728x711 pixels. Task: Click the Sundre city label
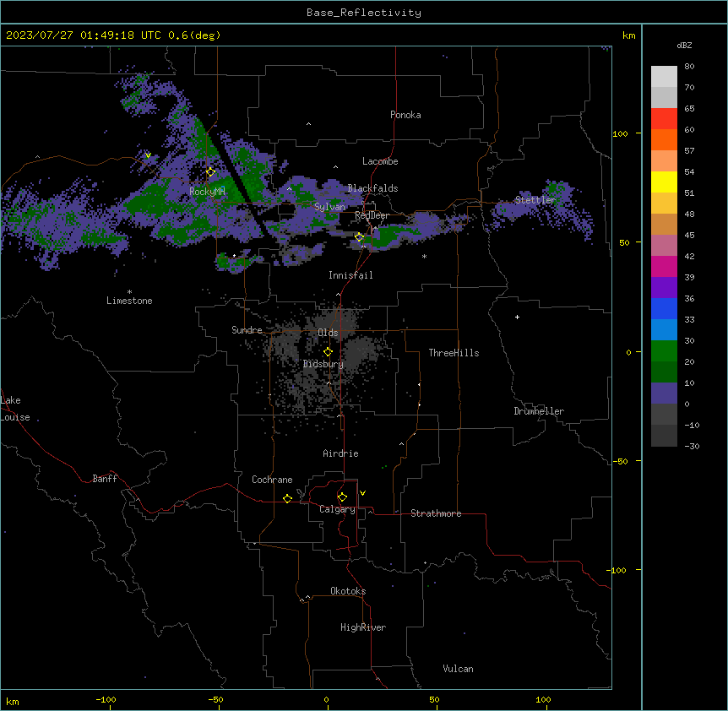247,330
